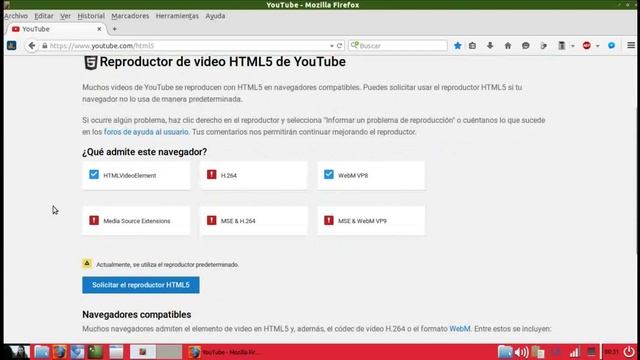Screen dimensions: 640x360
Task: Go back with the back arrow button
Action: pos(31,46)
